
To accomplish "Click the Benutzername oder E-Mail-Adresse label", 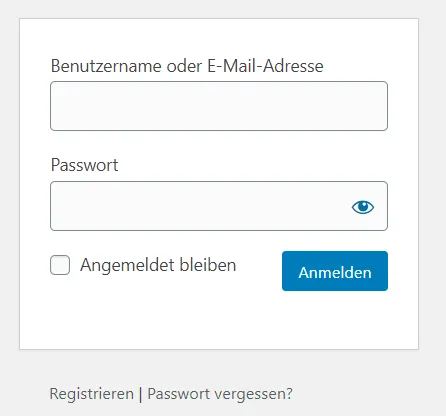I will [x=187, y=66].
